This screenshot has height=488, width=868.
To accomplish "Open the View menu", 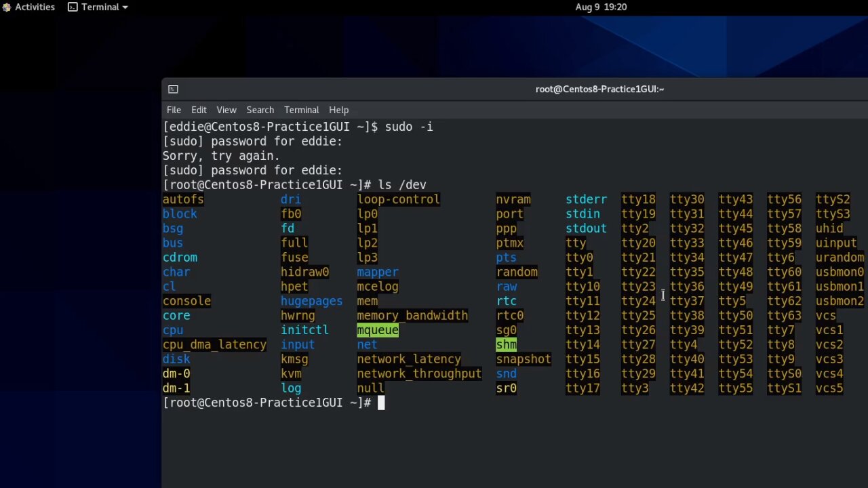I will (226, 110).
